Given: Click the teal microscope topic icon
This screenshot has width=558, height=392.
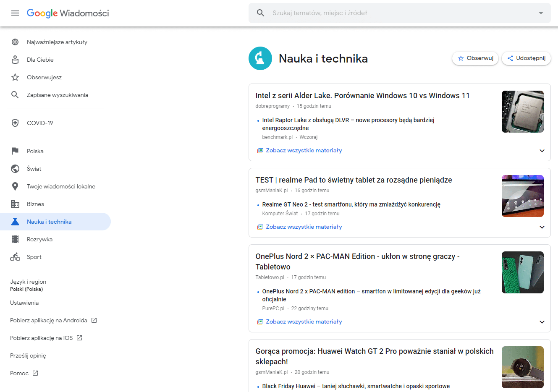Looking at the screenshot, I should pos(260,58).
